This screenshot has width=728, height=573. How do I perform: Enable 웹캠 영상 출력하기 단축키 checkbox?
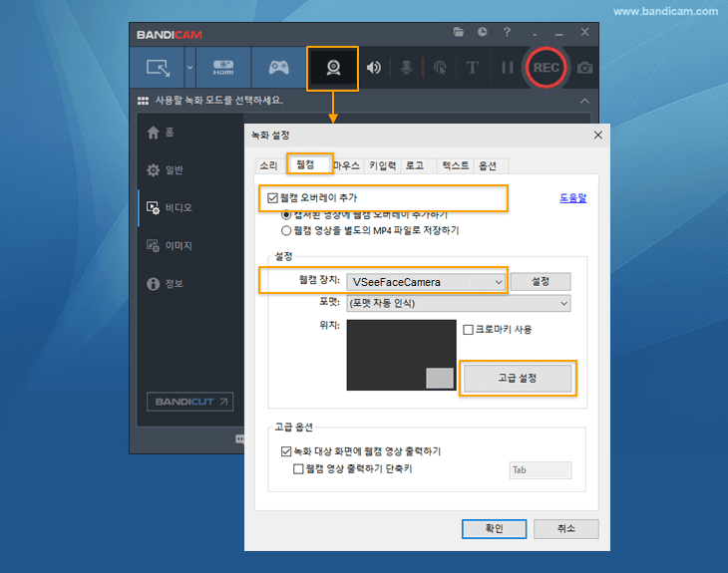click(298, 469)
